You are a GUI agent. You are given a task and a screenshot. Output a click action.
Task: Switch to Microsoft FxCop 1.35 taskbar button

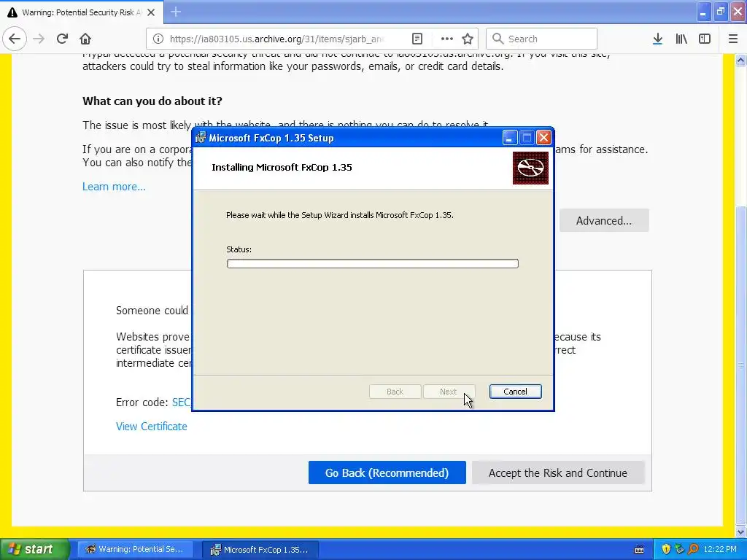[x=260, y=549]
